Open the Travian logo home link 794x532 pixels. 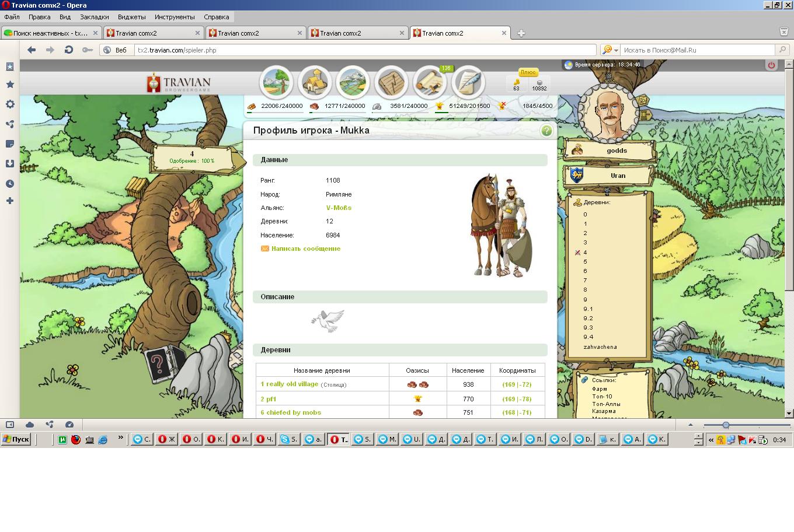[179, 83]
